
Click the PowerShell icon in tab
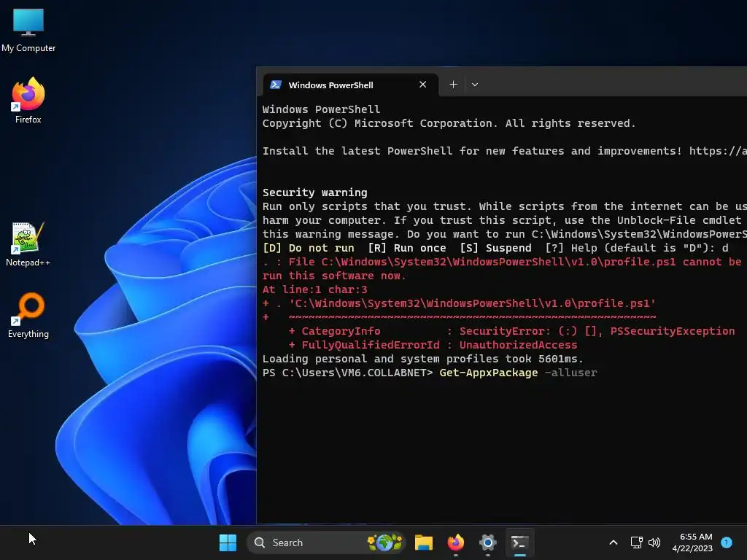(275, 85)
